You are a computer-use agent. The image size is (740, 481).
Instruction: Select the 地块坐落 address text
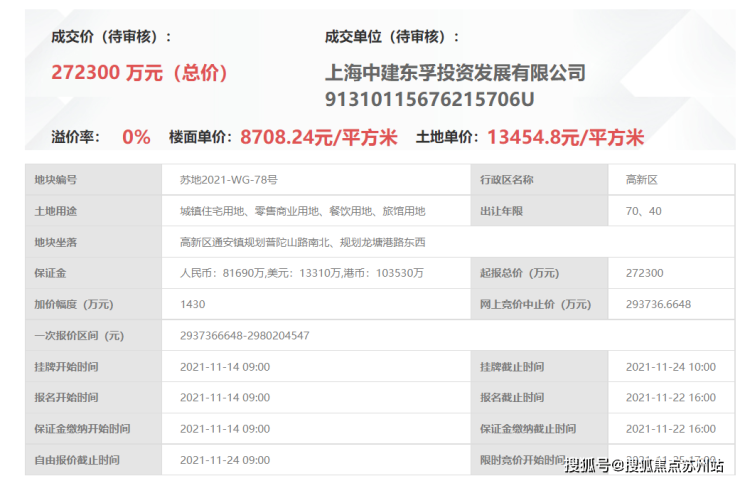303,242
